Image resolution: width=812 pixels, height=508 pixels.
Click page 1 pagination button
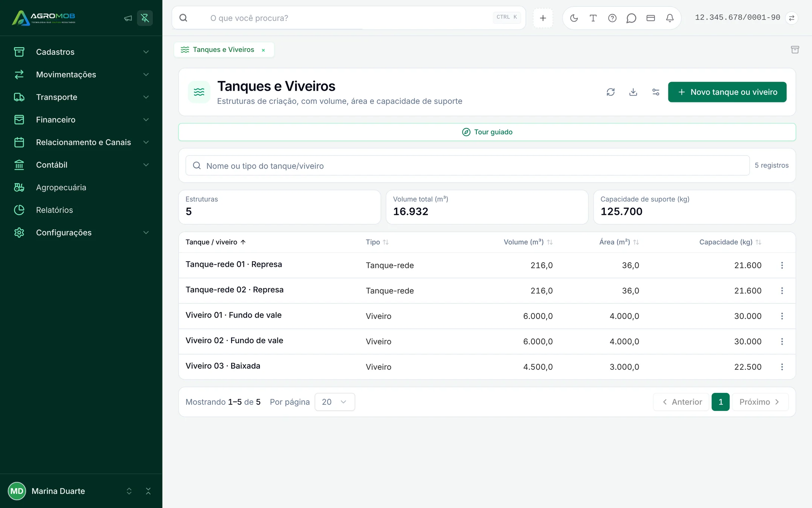click(x=721, y=402)
